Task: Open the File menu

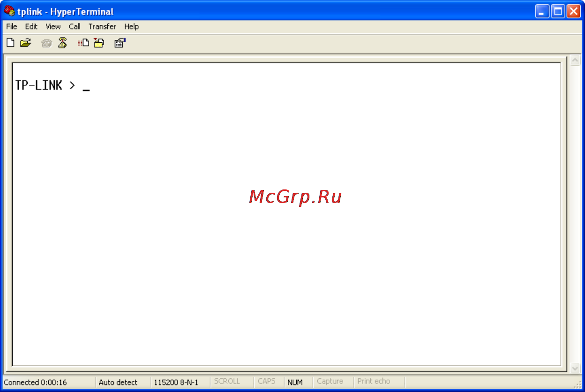Action: (12, 27)
